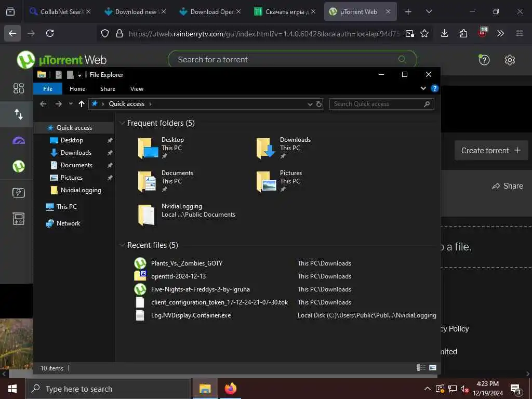Click the magnifier icon in torrent search box
The height and width of the screenshot is (399, 532).
(402, 59)
